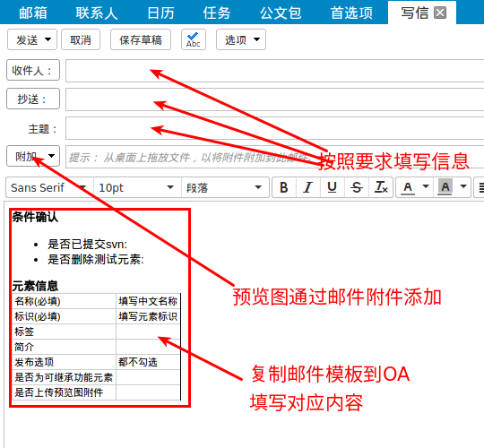This screenshot has height=448, width=484.
Task: Run the Abc spell check
Action: point(194,39)
